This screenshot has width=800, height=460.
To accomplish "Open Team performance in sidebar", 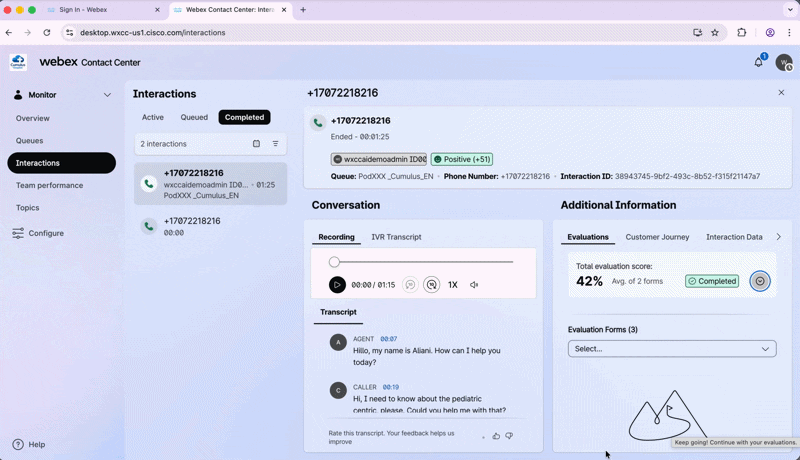I will tap(49, 185).
